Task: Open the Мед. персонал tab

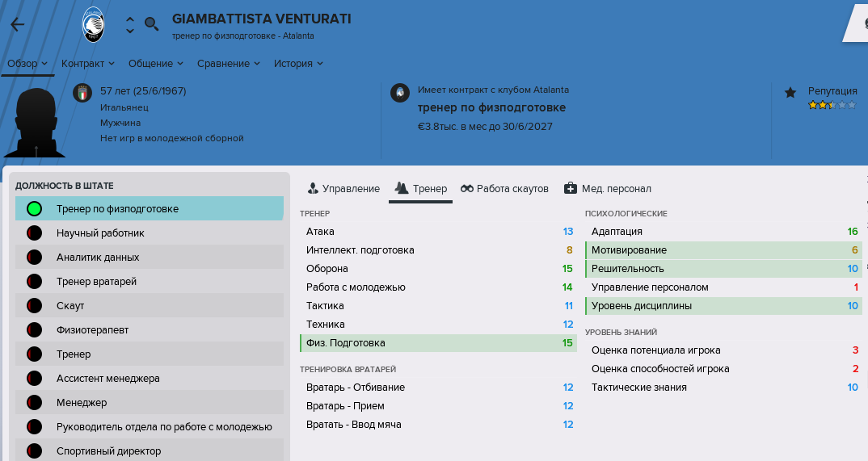Action: point(607,188)
